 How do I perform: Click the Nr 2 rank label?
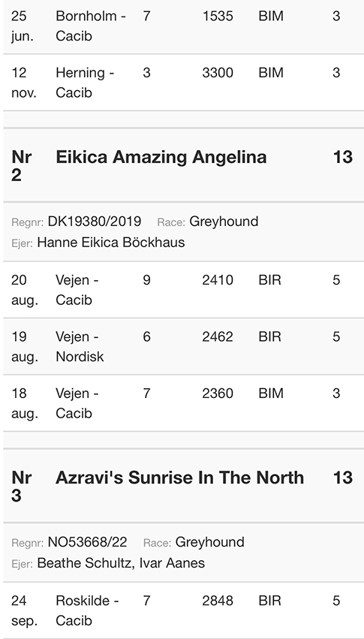tap(22, 166)
